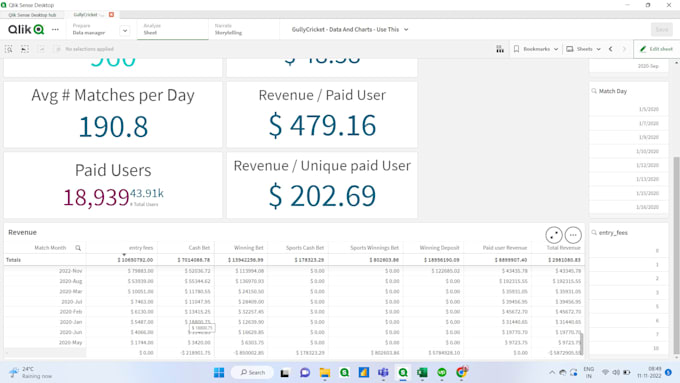Select the GullyCricket app tab
680x383 pixels.
coord(88,15)
